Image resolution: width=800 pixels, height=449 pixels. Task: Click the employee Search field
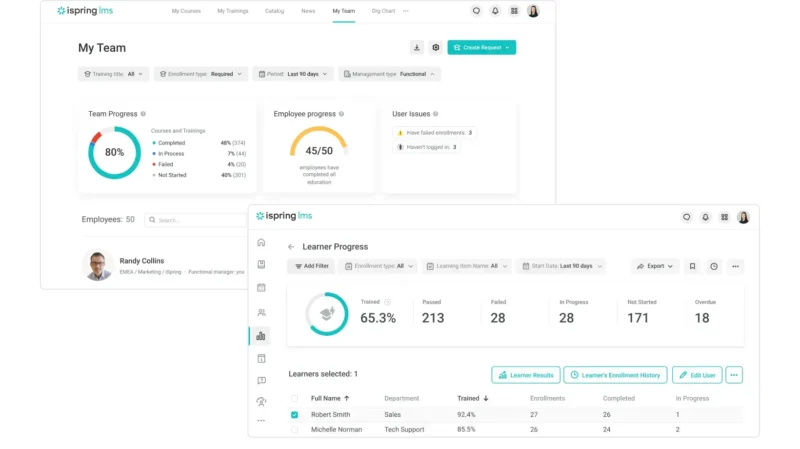pyautogui.click(x=196, y=220)
